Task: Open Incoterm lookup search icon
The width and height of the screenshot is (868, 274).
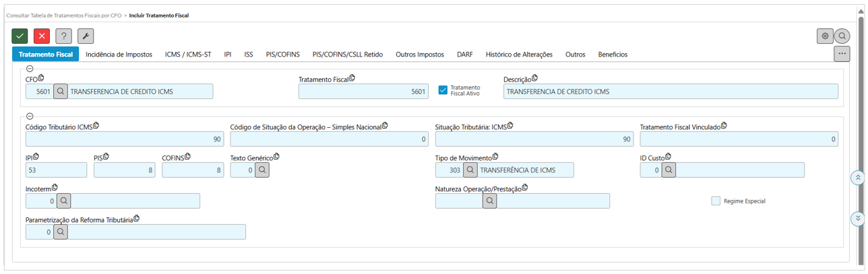Action: click(x=63, y=201)
